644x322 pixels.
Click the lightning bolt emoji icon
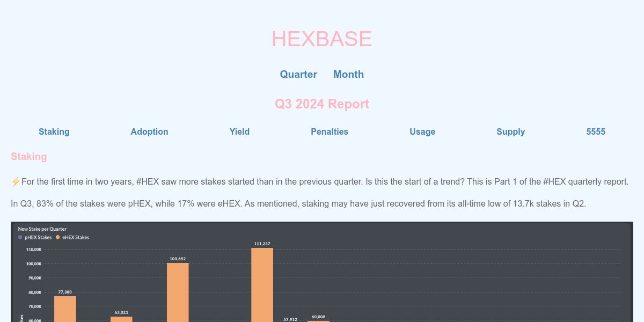16,182
